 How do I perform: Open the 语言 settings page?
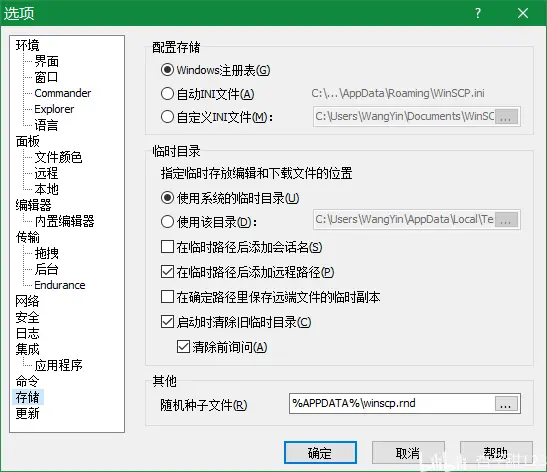(46, 125)
